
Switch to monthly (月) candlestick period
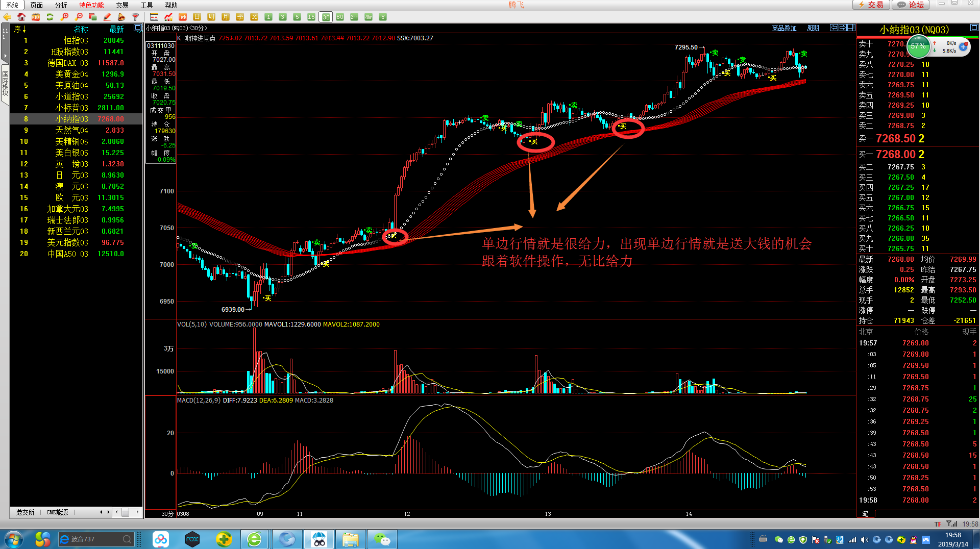click(x=226, y=17)
